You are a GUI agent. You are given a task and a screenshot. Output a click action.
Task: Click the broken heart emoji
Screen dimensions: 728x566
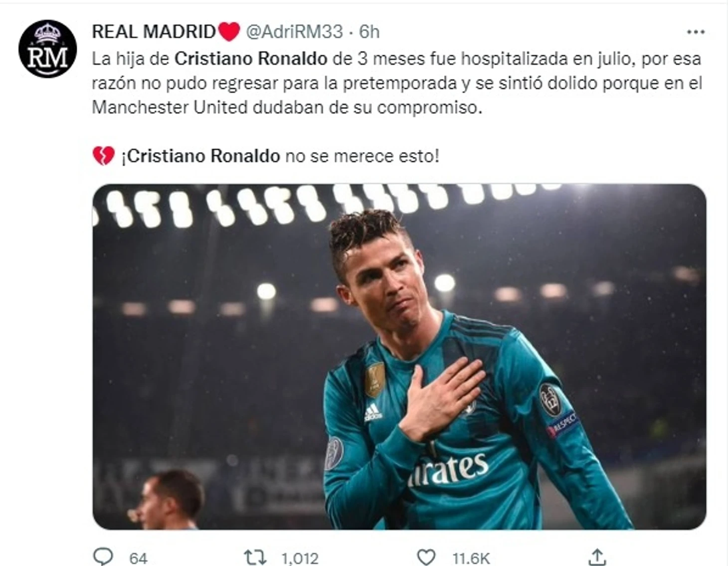(103, 156)
